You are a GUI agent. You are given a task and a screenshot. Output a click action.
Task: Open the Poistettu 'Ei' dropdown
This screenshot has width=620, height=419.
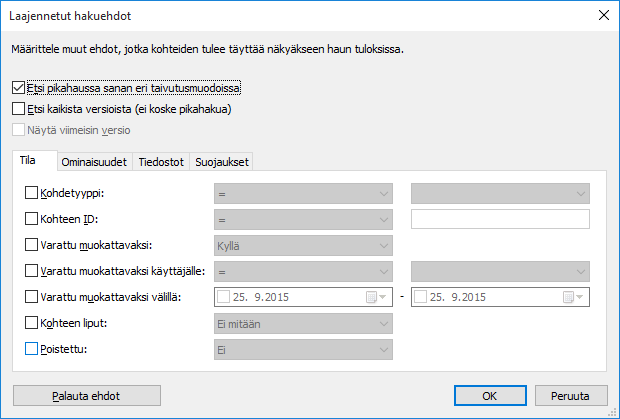(303, 349)
